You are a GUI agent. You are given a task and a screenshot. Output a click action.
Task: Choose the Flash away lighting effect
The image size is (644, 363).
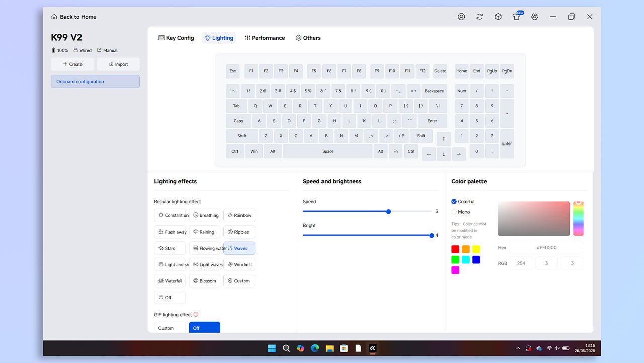point(170,232)
